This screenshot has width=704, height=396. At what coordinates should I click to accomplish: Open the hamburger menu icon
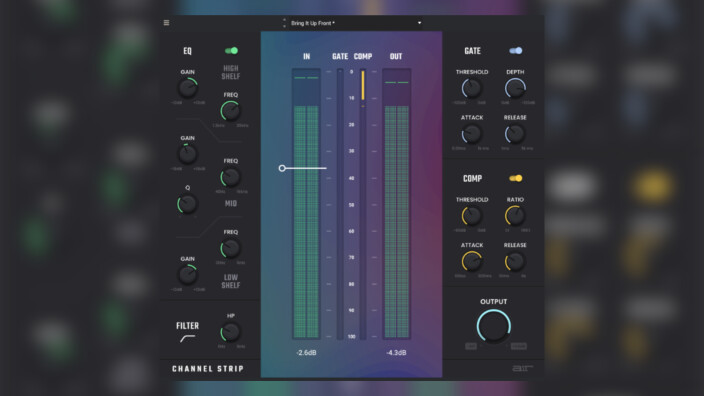(167, 23)
